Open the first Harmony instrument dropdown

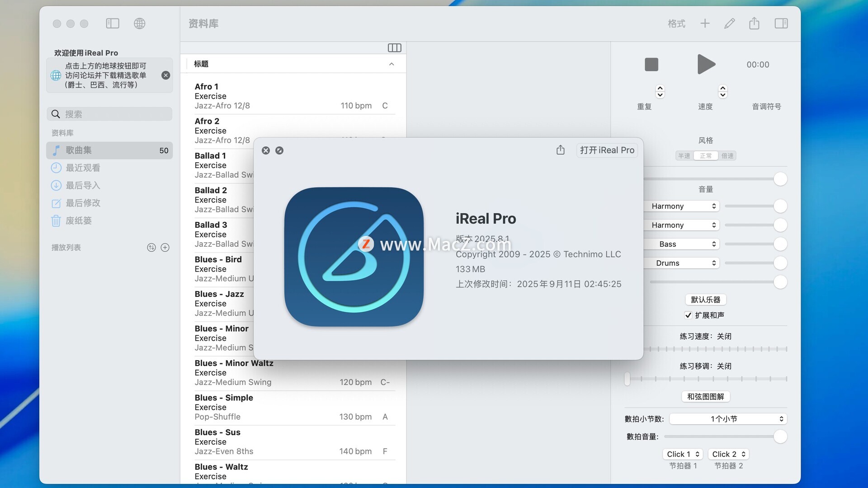coord(681,206)
